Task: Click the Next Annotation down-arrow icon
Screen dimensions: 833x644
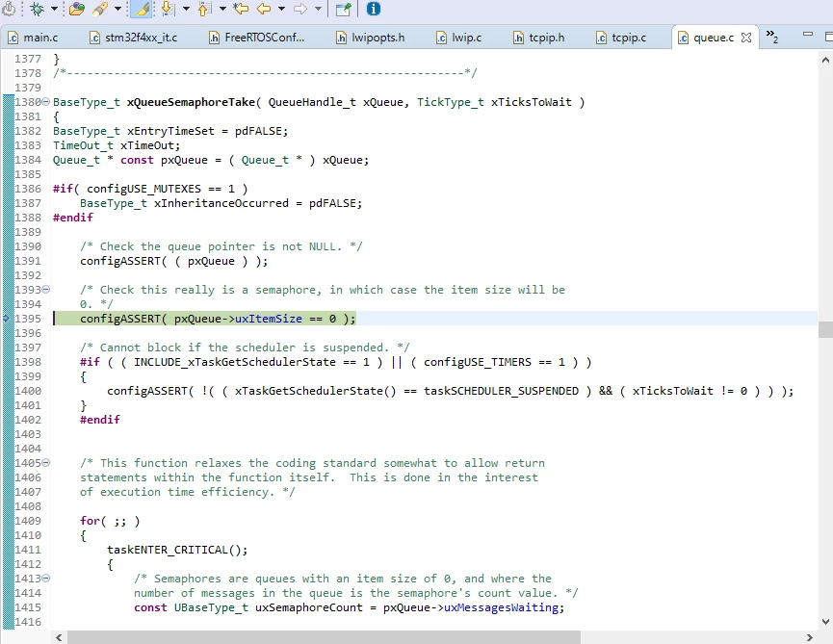Action: pyautogui.click(x=168, y=9)
